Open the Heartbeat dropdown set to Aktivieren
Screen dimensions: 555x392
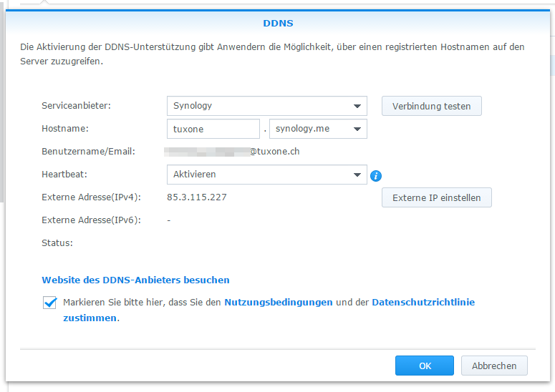pos(266,175)
